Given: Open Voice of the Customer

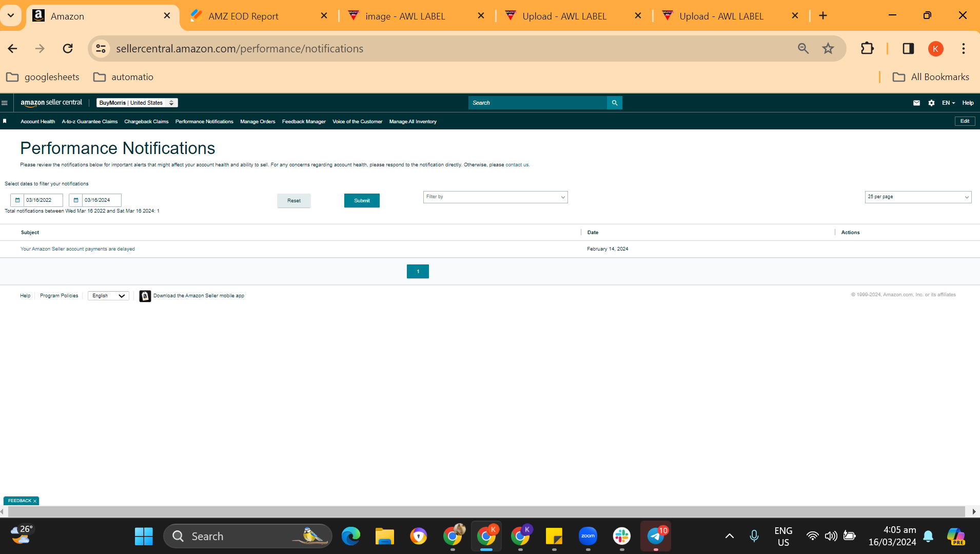Looking at the screenshot, I should (357, 122).
